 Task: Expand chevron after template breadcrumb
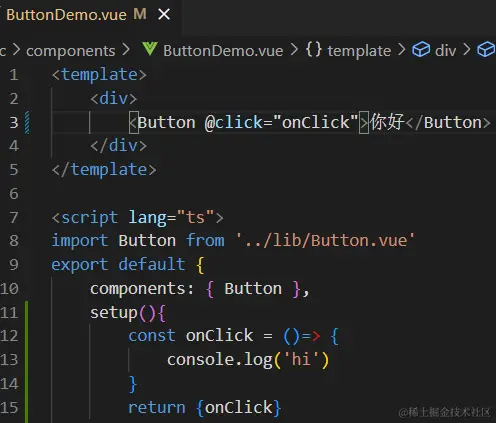[x=402, y=50]
